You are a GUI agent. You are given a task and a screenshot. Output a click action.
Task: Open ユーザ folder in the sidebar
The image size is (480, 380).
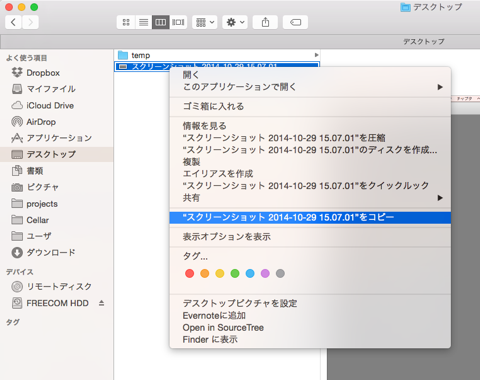pyautogui.click(x=57, y=236)
